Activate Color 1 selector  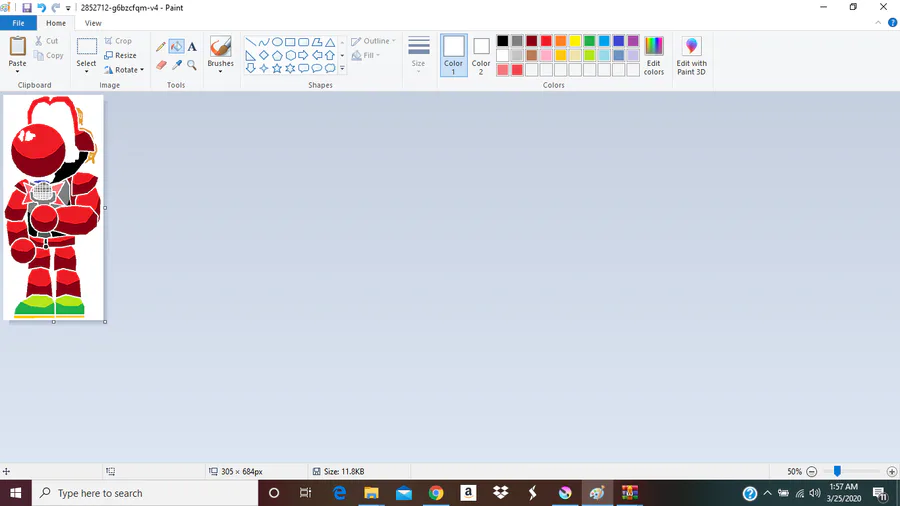[453, 55]
